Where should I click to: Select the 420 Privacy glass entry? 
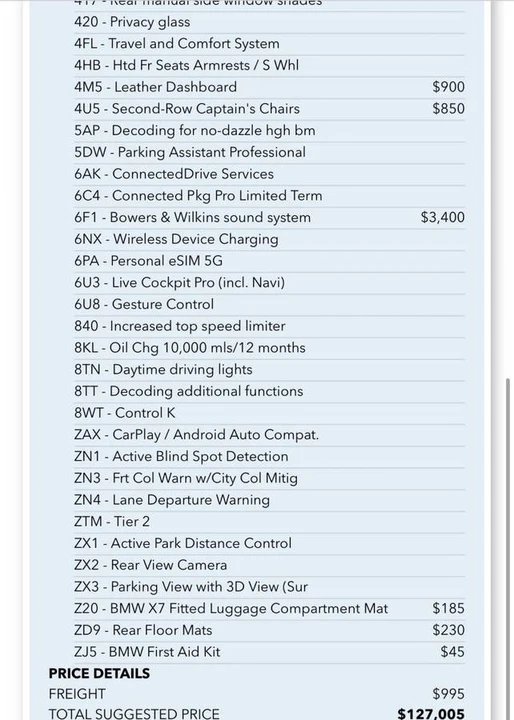coord(269,22)
